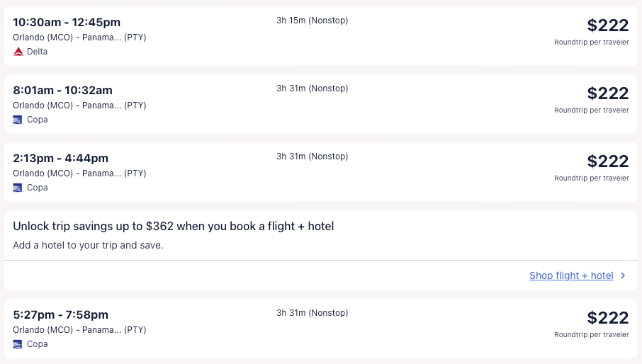
Task: Click chevron arrow beside Shop flight + hotel
Action: pos(623,276)
